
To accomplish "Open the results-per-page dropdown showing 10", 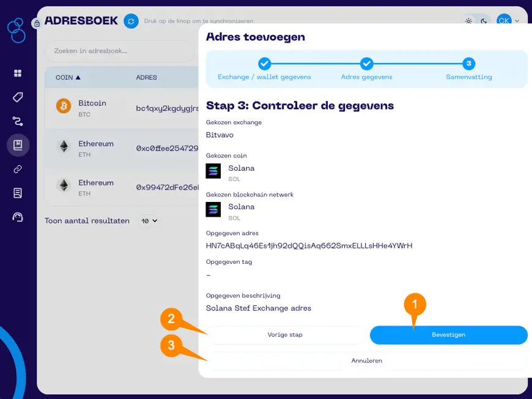I will point(149,221).
